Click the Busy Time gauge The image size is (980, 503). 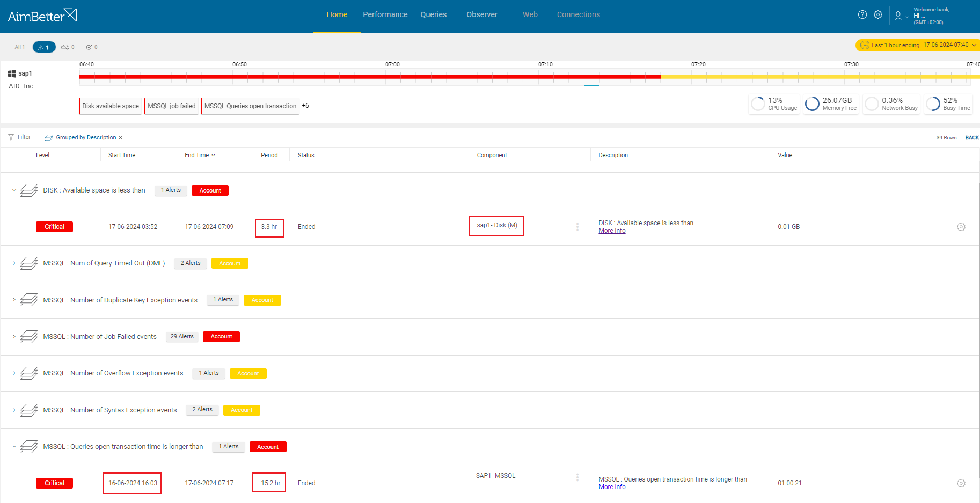click(x=948, y=104)
